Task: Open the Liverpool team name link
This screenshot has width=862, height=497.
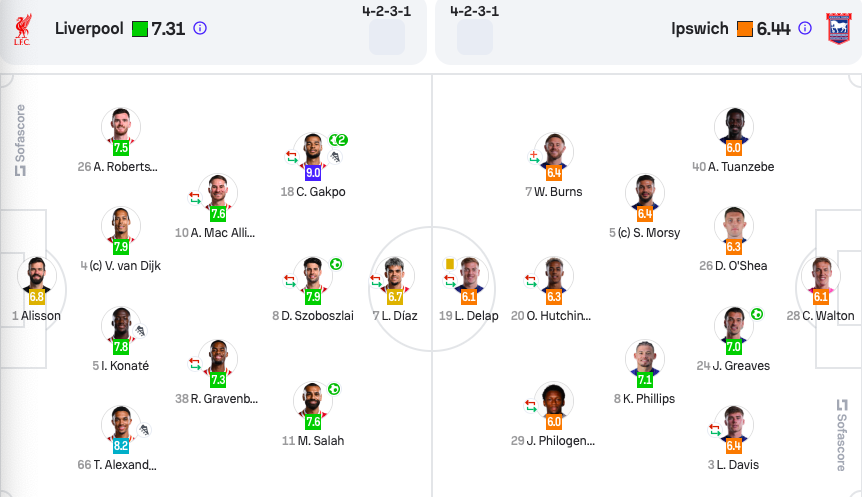Action: pos(89,29)
